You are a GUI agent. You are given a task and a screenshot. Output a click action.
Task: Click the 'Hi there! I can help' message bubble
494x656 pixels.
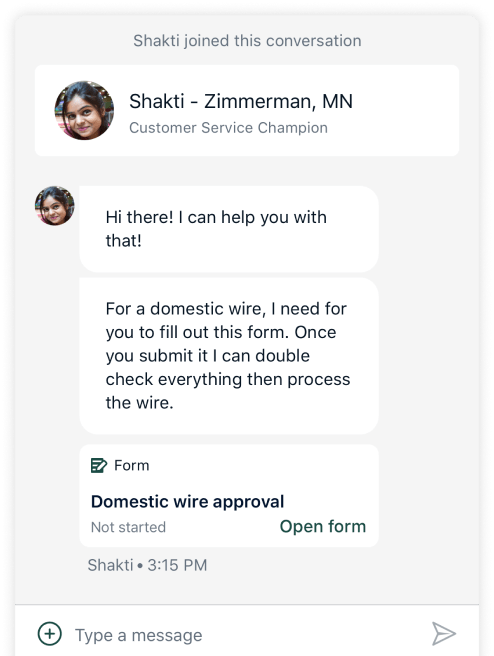pyautogui.click(x=229, y=229)
